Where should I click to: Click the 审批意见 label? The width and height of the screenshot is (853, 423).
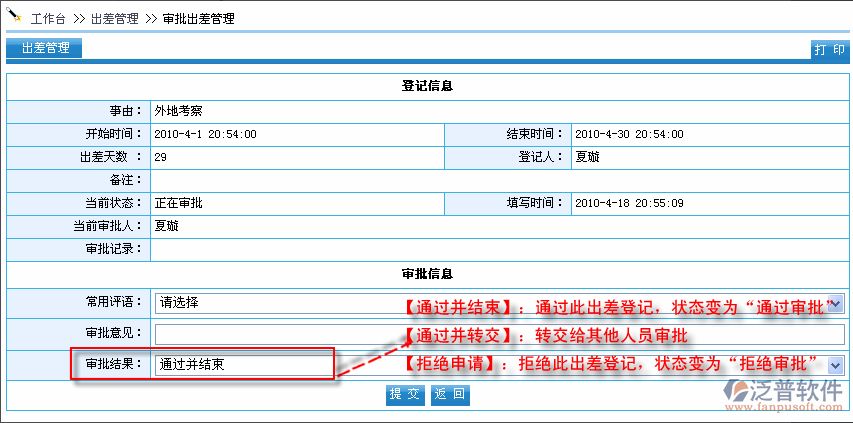(x=114, y=333)
